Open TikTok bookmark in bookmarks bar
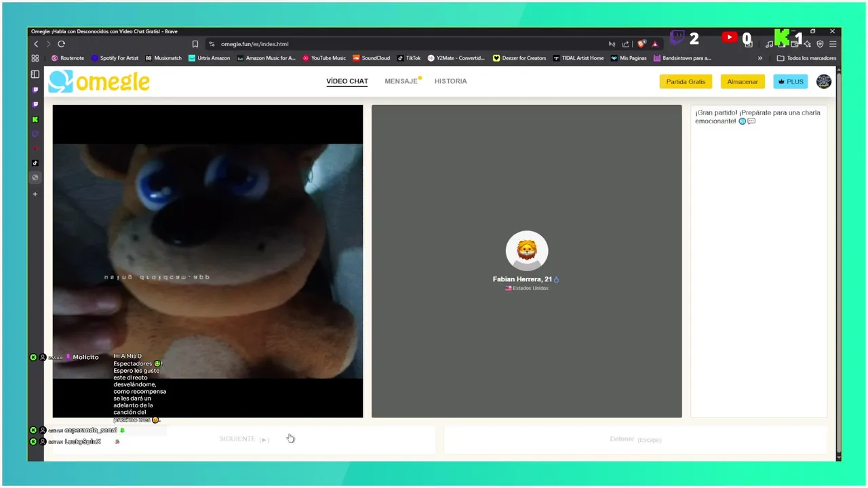Viewport: 868px width, 488px height. 409,58
